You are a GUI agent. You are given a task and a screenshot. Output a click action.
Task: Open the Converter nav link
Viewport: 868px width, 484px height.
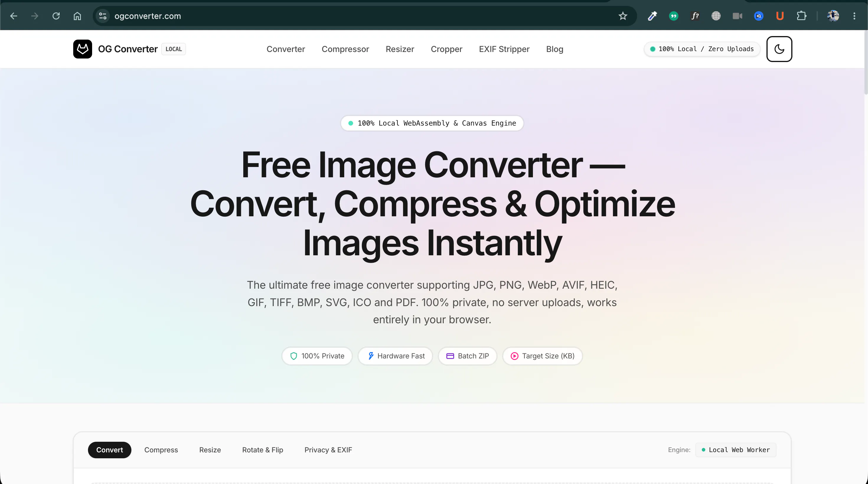[x=286, y=49]
